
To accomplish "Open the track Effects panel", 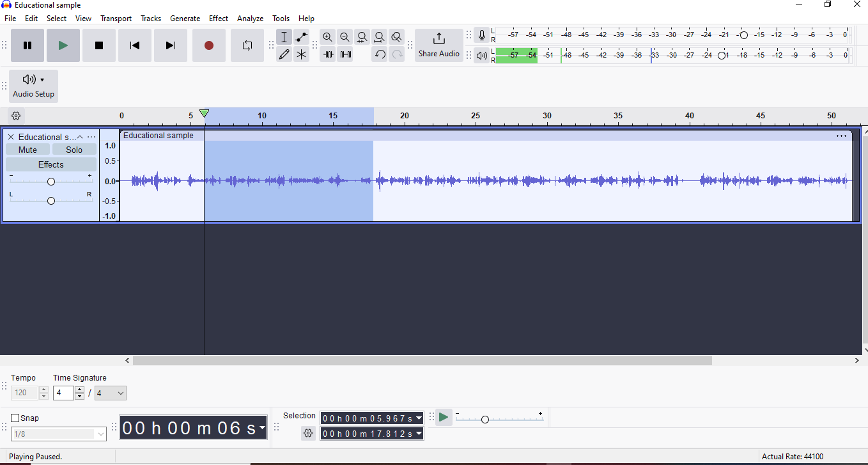I will pos(51,164).
